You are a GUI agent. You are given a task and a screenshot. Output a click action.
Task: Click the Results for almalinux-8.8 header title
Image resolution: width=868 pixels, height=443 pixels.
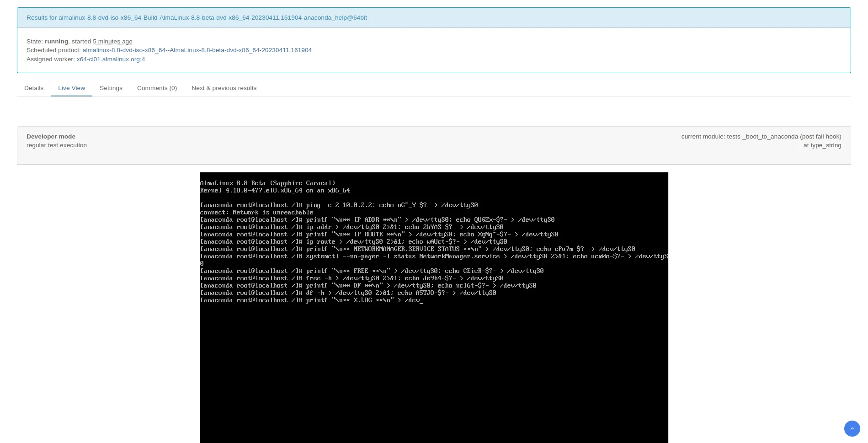197,18
